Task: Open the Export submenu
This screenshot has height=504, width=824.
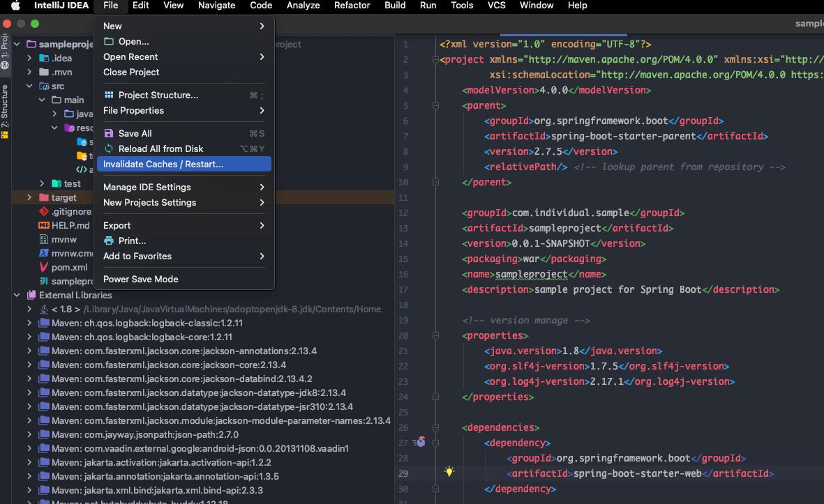Action: coord(184,225)
